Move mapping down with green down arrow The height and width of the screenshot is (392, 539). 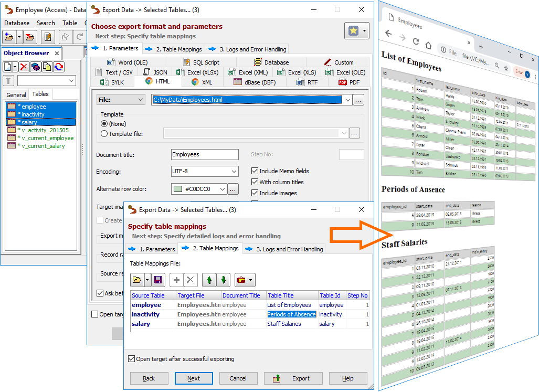(x=223, y=280)
